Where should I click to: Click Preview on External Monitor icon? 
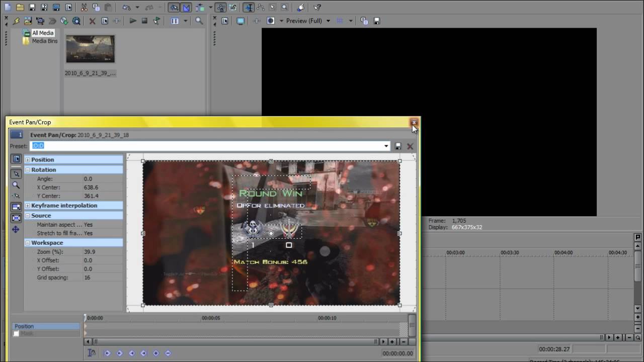coord(240,21)
